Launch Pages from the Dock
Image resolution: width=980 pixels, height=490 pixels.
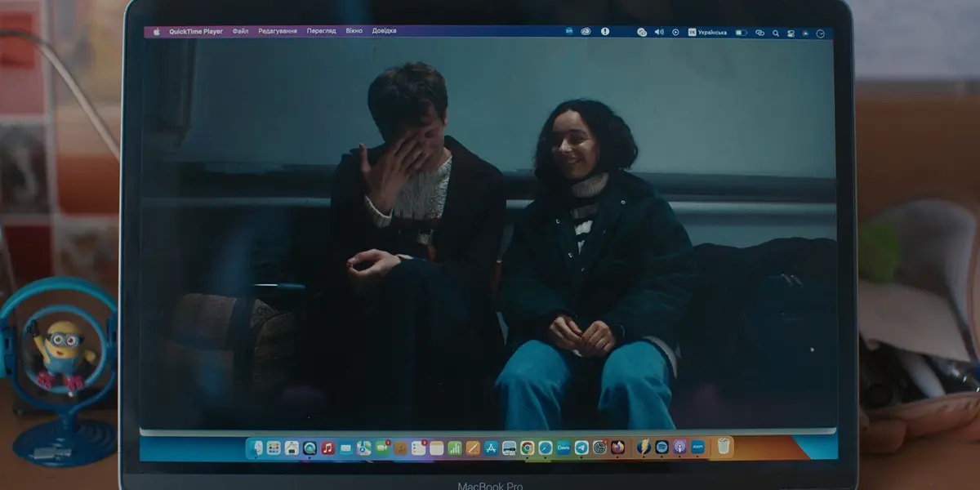[x=473, y=448]
